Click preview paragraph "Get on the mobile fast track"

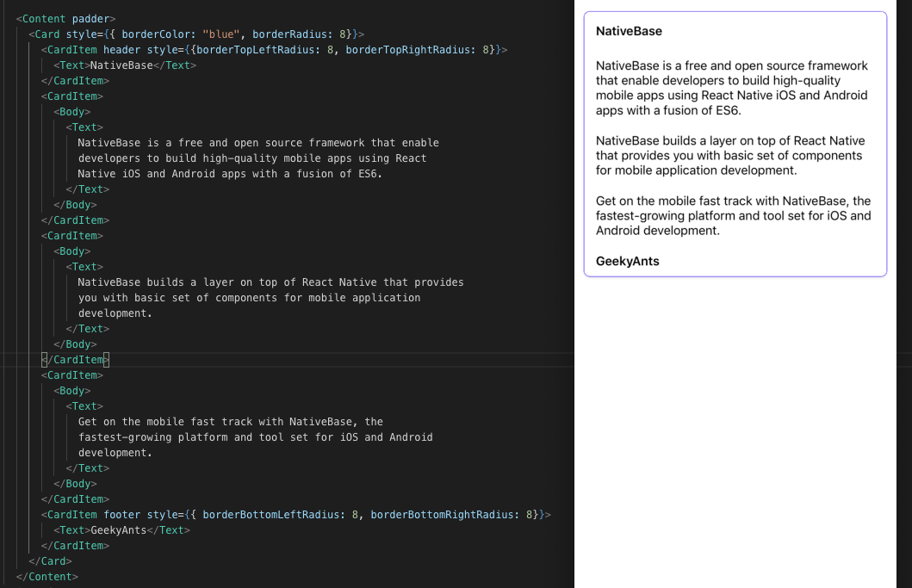[x=734, y=216]
